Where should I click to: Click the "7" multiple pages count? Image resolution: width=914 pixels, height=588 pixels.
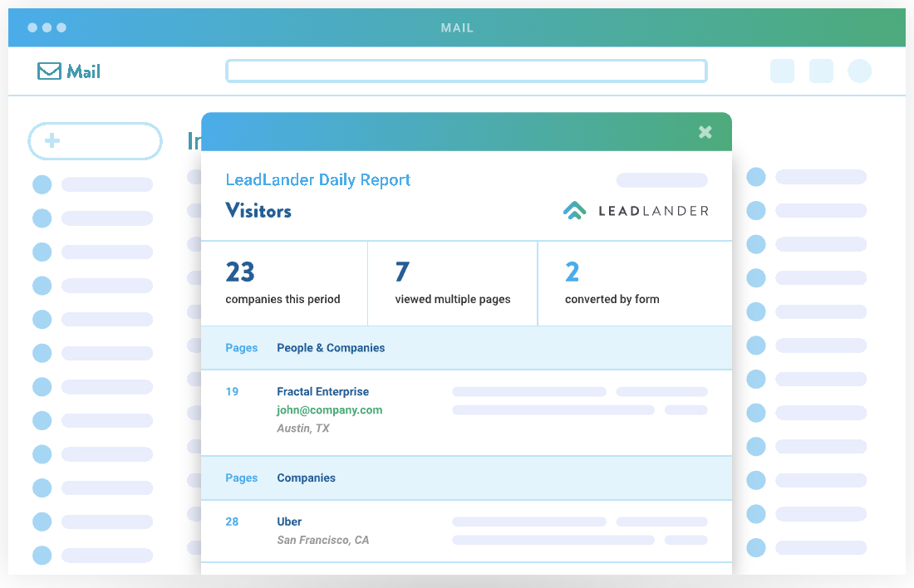402,272
